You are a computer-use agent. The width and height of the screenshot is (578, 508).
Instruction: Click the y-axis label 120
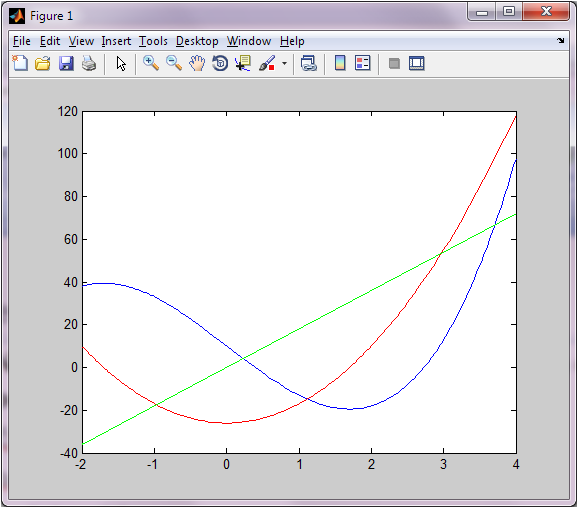pos(67,111)
